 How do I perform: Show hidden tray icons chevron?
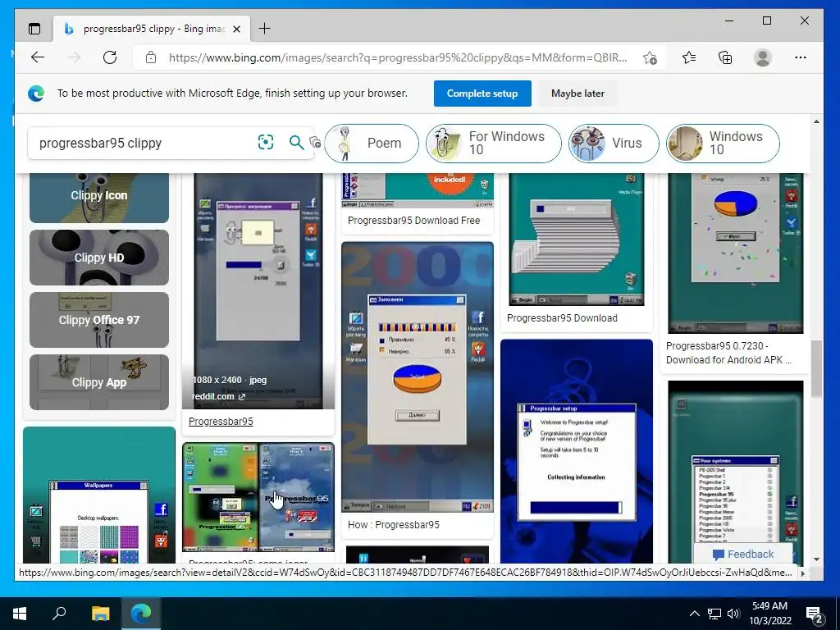coord(694,614)
